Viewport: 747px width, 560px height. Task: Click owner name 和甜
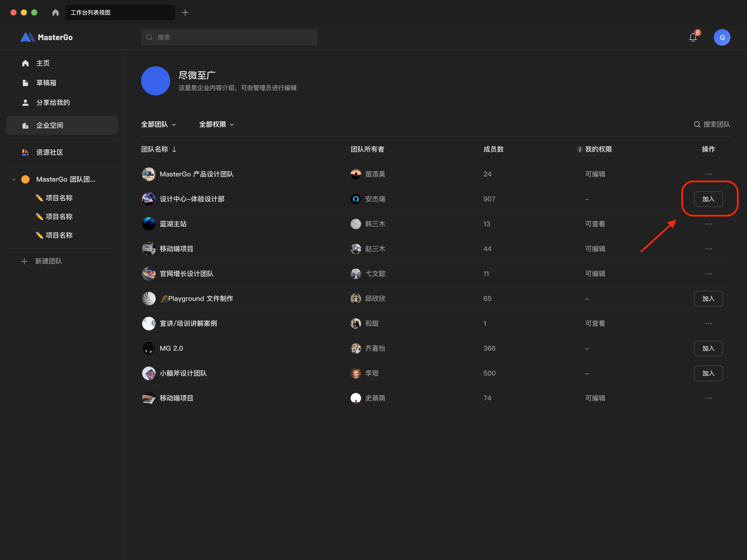(372, 323)
